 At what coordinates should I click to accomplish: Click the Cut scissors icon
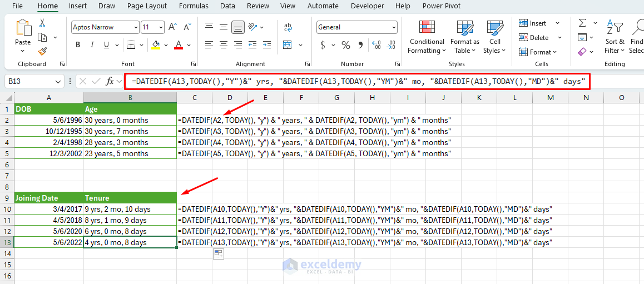click(x=42, y=23)
